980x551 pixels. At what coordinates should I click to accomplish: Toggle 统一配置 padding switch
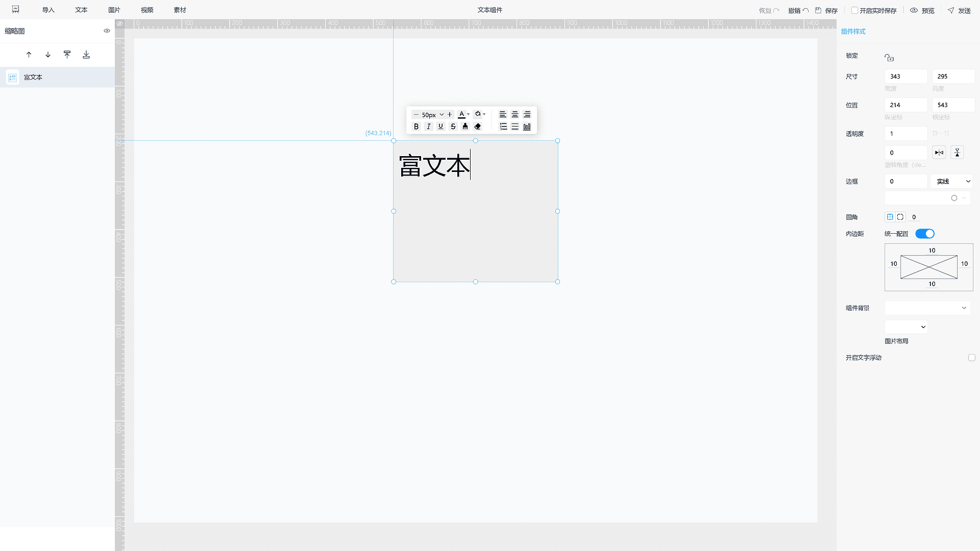click(924, 234)
